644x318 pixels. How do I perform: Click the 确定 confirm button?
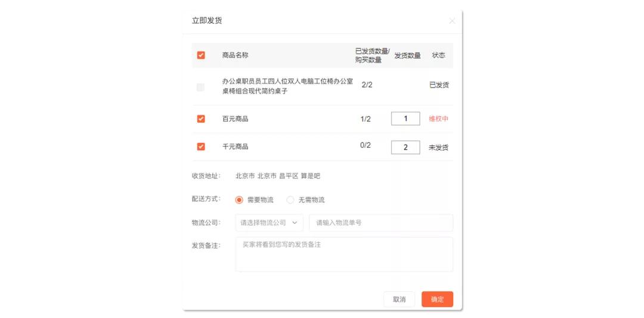437,299
